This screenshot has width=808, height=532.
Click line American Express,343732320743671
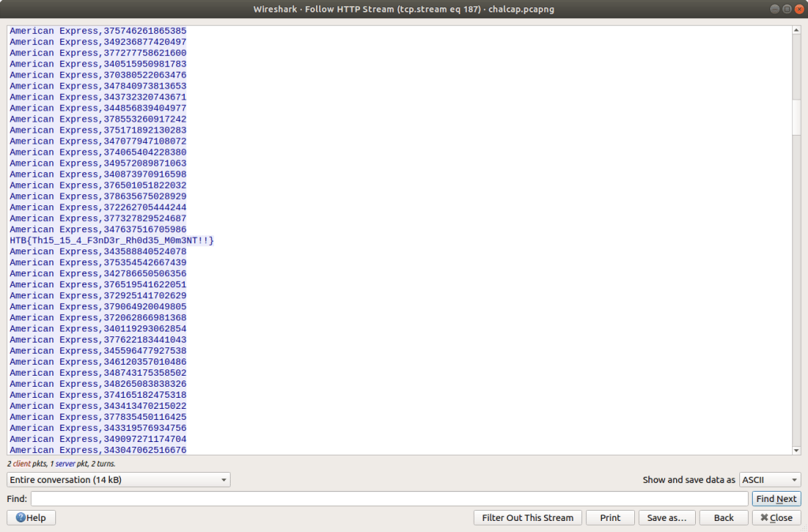pos(98,97)
